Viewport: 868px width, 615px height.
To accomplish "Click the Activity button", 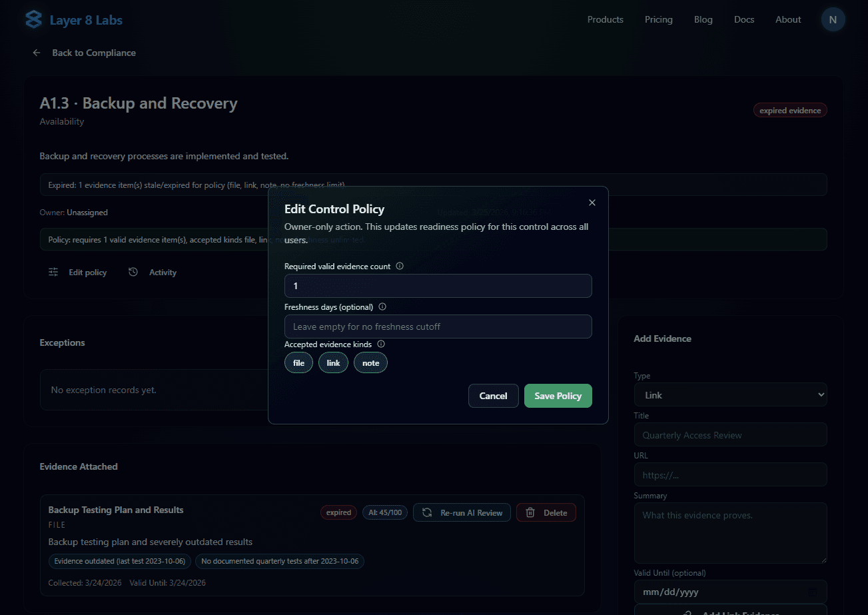I will tap(153, 272).
